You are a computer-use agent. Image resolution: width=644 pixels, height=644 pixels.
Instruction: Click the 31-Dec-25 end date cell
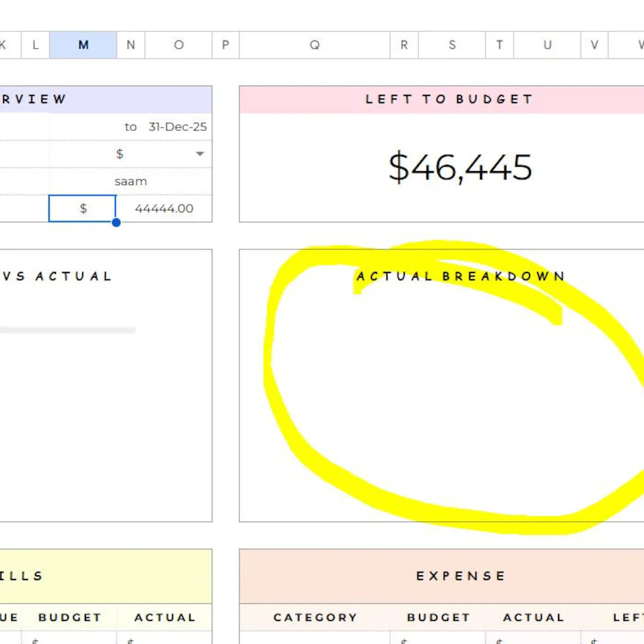[178, 127]
